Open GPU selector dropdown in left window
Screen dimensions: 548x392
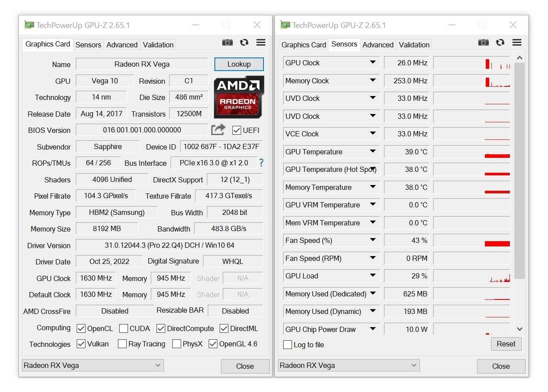pos(93,365)
